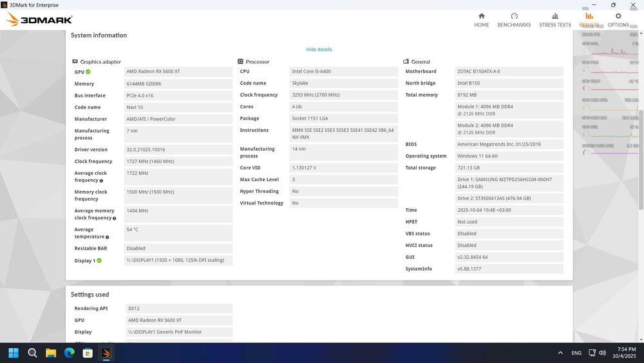Click the 3DMark logo in header
The width and height of the screenshot is (644, 363).
40,20
